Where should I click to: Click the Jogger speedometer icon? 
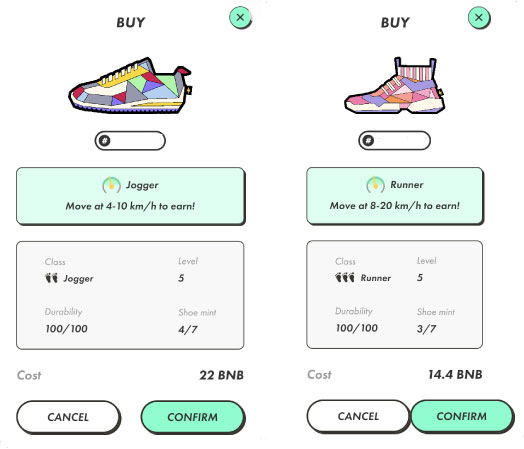coord(111,185)
